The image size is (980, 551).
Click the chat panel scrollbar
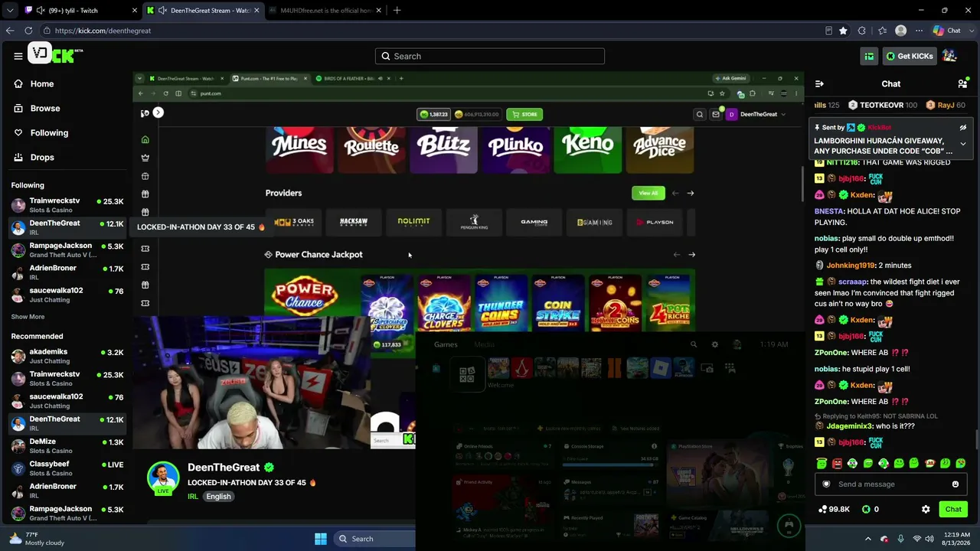[x=976, y=440]
